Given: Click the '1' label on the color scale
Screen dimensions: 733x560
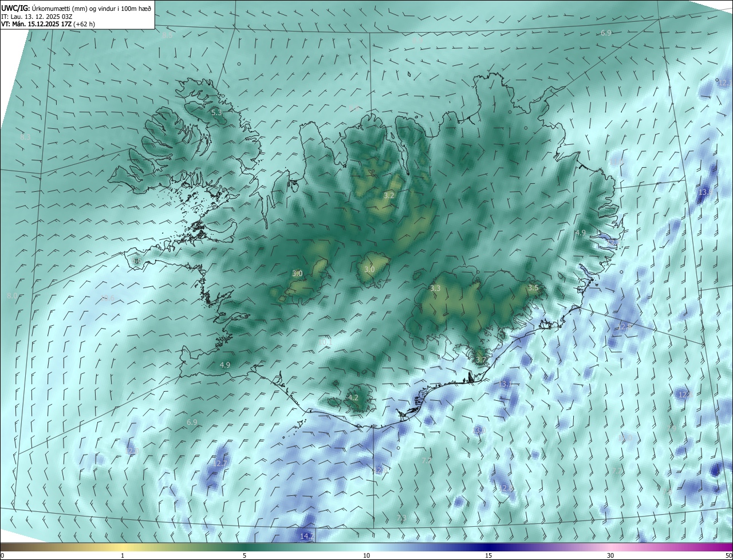Looking at the screenshot, I should [123, 555].
